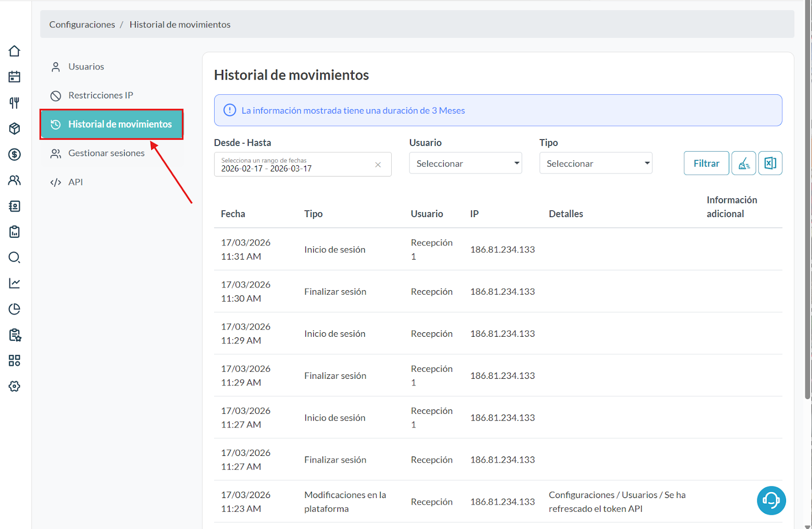Click the magnifier search icon in sidebar
812x529 pixels.
pyautogui.click(x=14, y=258)
